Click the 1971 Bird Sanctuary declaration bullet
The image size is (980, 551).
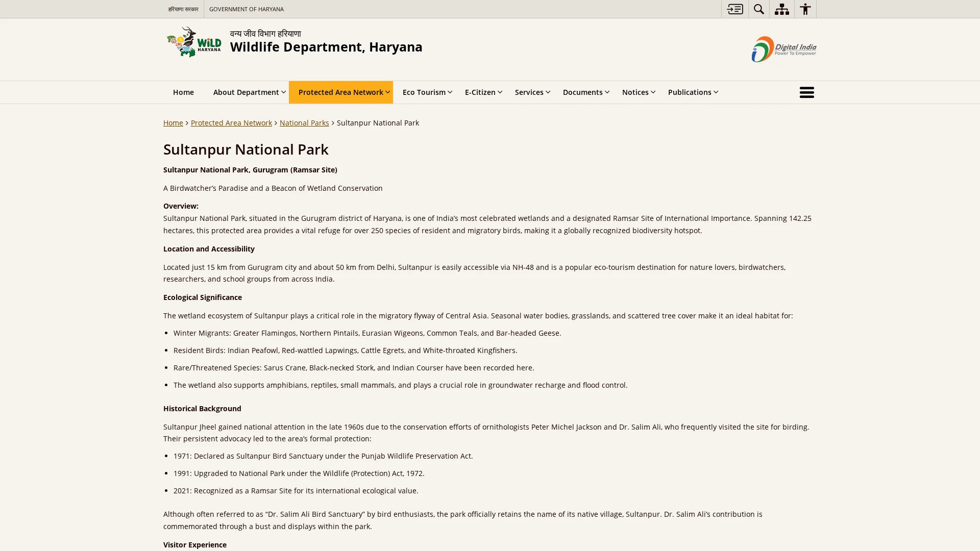click(x=323, y=456)
